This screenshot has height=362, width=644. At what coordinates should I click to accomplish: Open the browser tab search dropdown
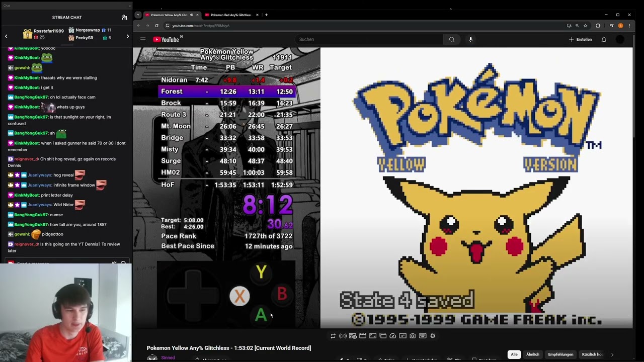tap(138, 15)
